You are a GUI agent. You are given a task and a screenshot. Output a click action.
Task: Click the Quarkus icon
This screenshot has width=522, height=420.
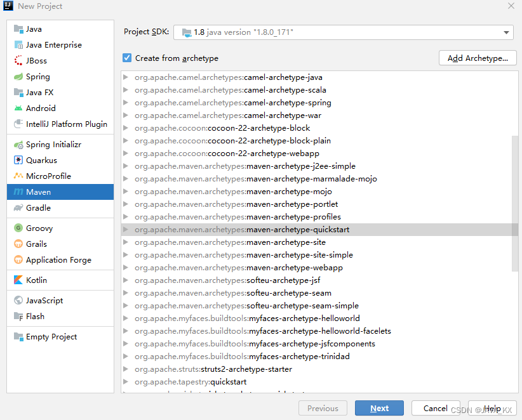18,161
